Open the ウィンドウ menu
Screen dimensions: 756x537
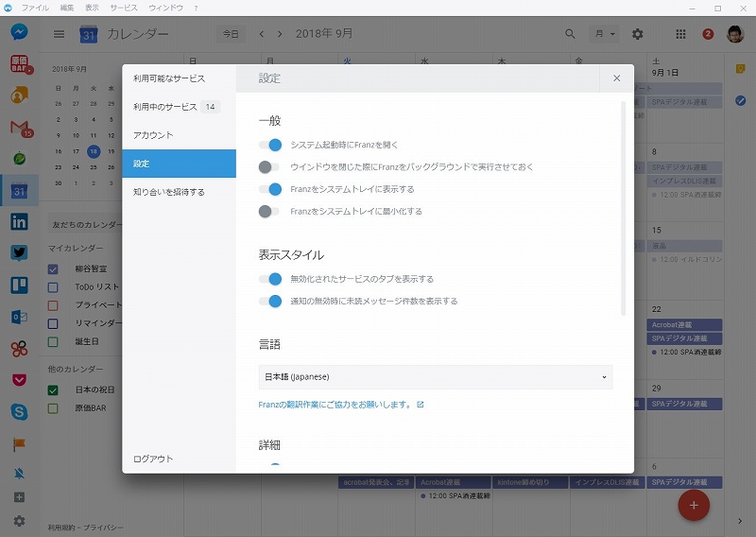pos(166,8)
